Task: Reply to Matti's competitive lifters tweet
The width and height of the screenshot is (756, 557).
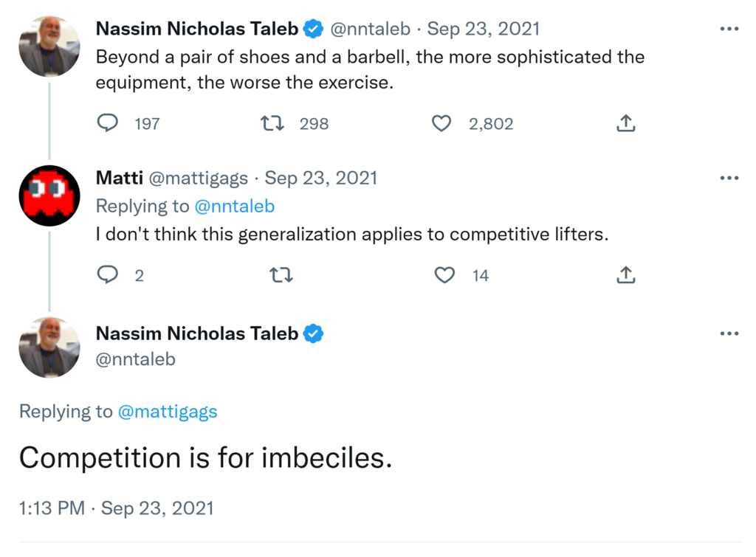Action: pos(109,275)
